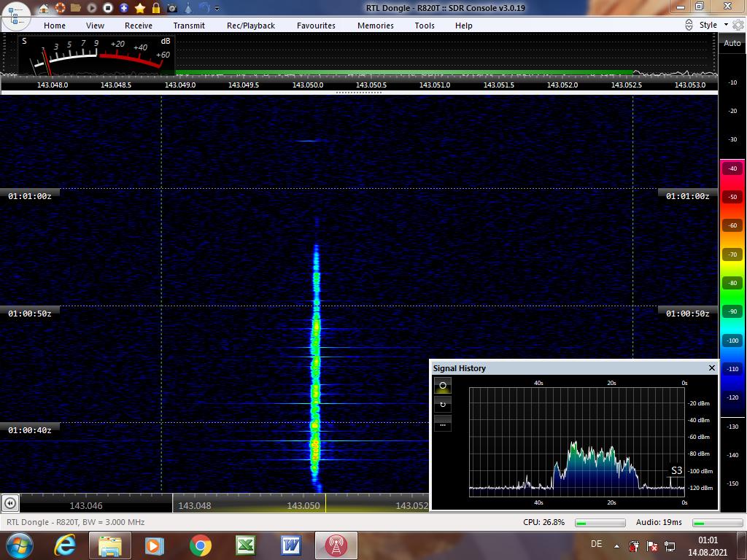
Task: Open the Memories ribbon tab
Action: coord(376,26)
